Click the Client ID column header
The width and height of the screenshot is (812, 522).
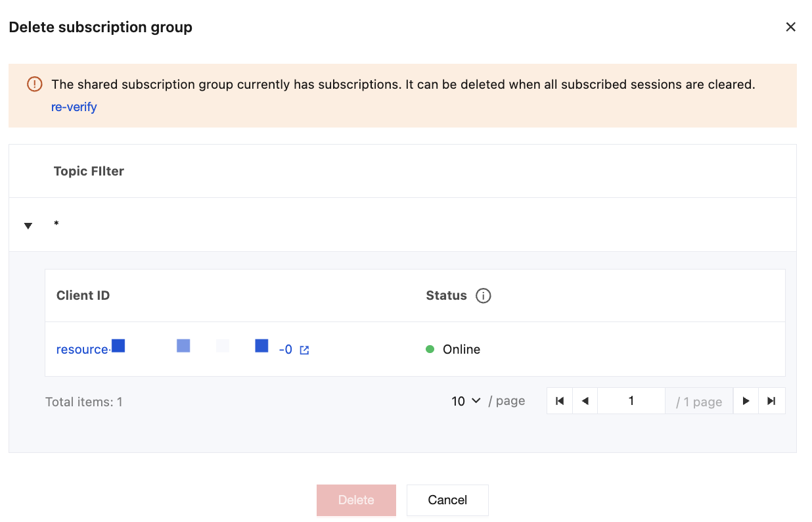(83, 295)
